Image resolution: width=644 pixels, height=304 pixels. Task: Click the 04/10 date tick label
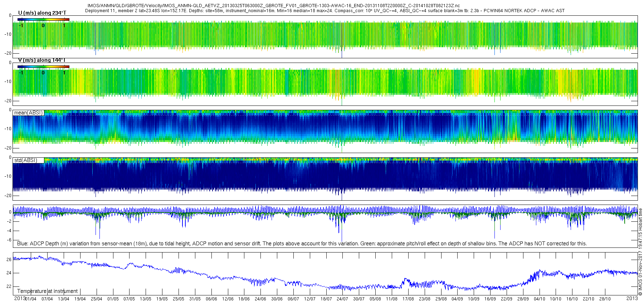pyautogui.click(x=539, y=299)
